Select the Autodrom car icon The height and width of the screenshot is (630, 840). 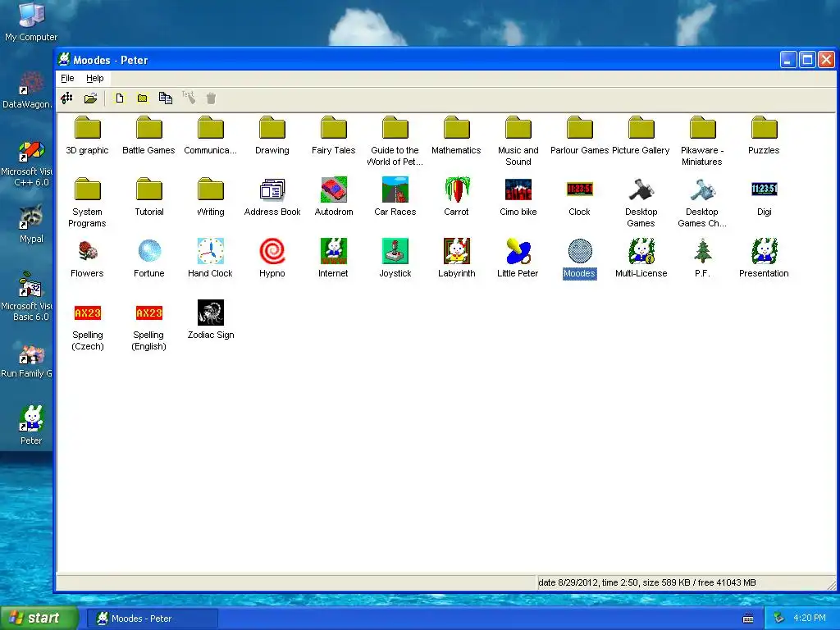click(334, 189)
